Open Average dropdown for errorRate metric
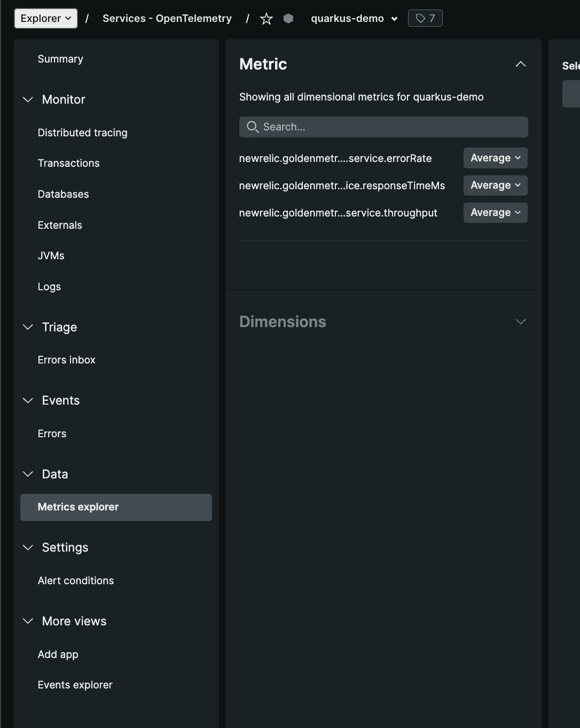Viewport: 580px width, 728px height. [496, 158]
